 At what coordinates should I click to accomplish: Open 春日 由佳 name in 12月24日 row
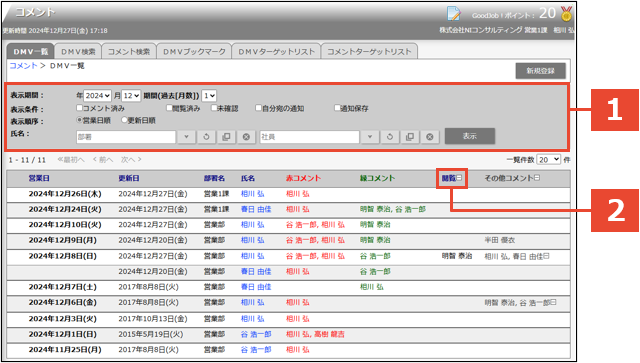click(256, 209)
